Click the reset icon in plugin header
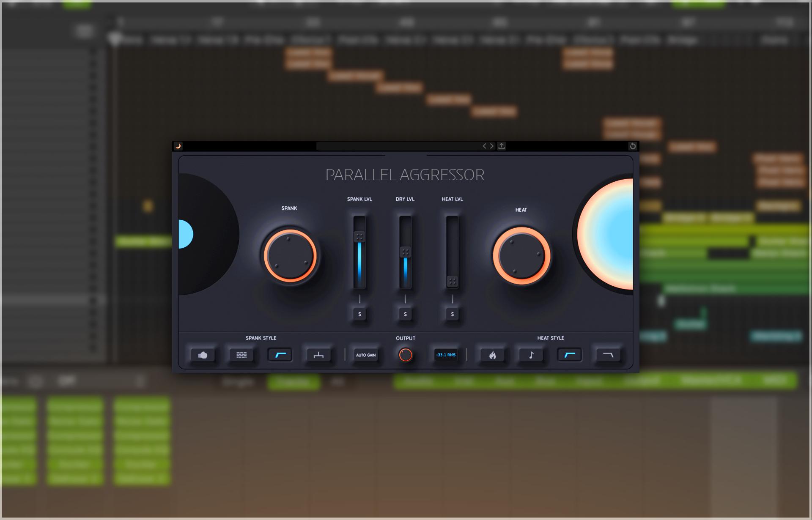 tap(633, 146)
